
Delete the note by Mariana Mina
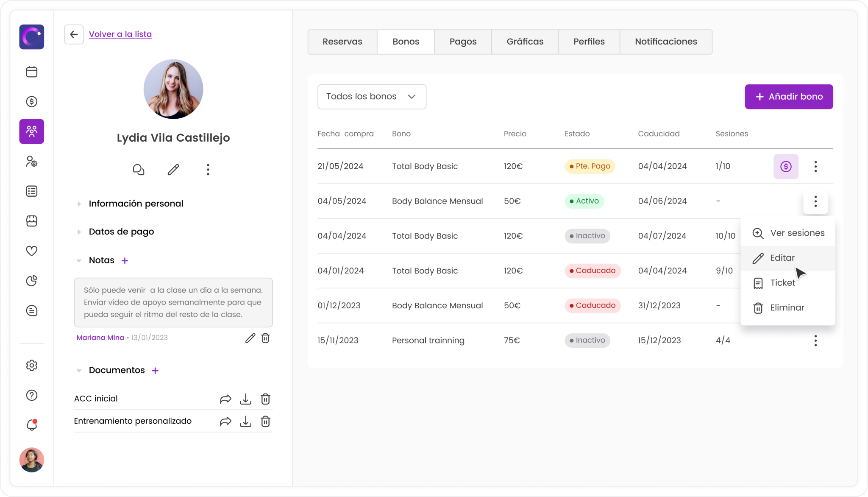point(265,338)
